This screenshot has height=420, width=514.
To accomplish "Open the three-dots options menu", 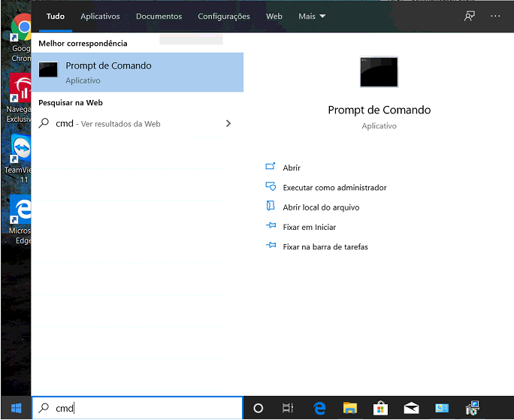I will 495,16.
